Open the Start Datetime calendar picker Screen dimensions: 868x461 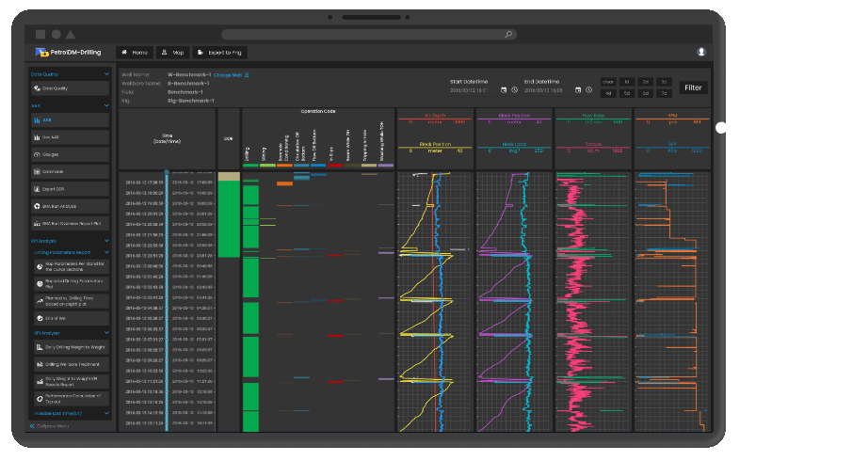[x=504, y=90]
